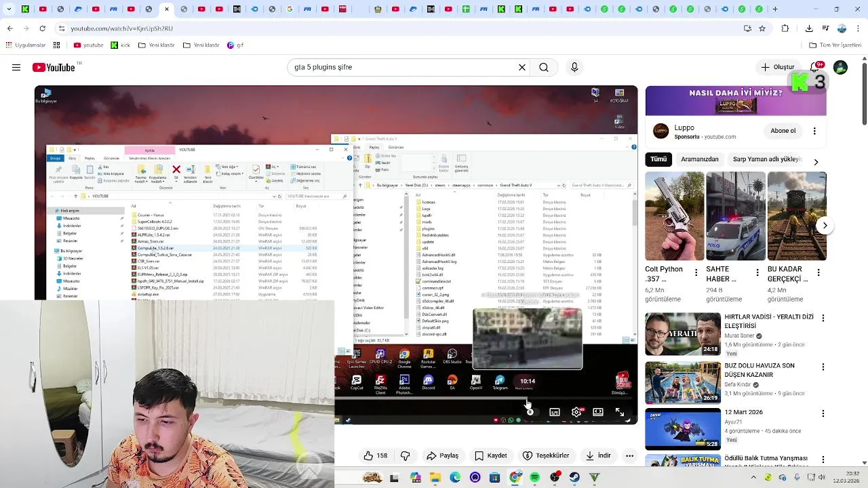Image resolution: width=868 pixels, height=488 pixels.
Task: Open Steam from the taskbar
Action: pos(575,478)
